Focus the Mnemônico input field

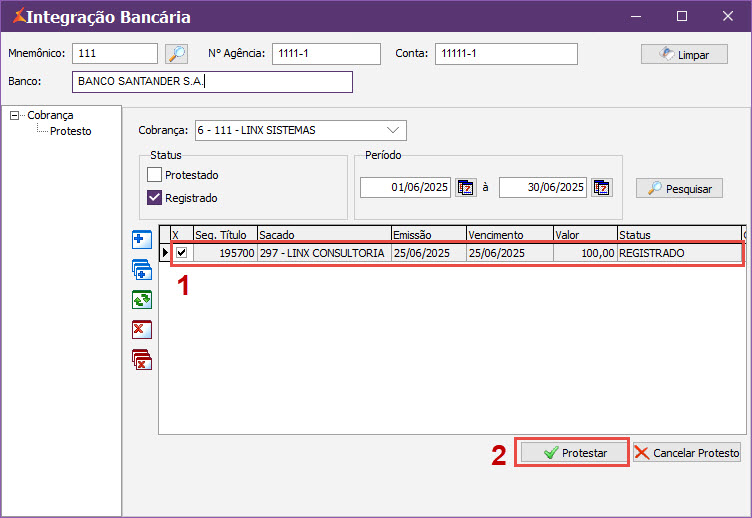115,53
